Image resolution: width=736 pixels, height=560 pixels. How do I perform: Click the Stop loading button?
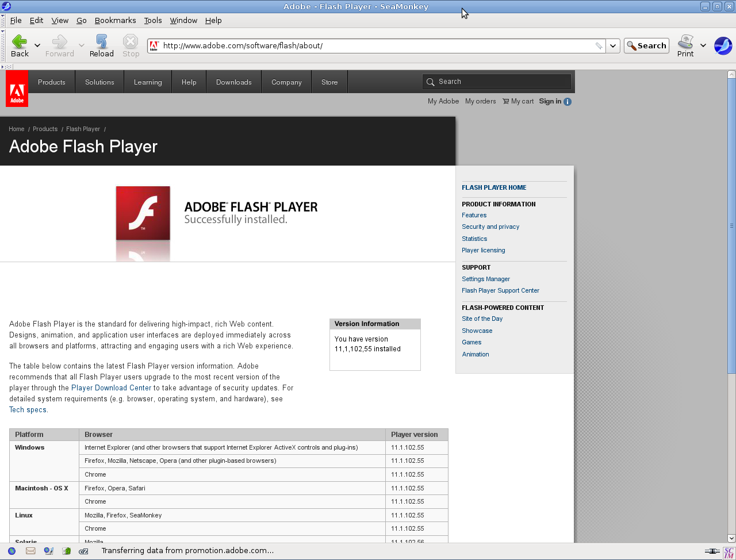[x=131, y=46]
